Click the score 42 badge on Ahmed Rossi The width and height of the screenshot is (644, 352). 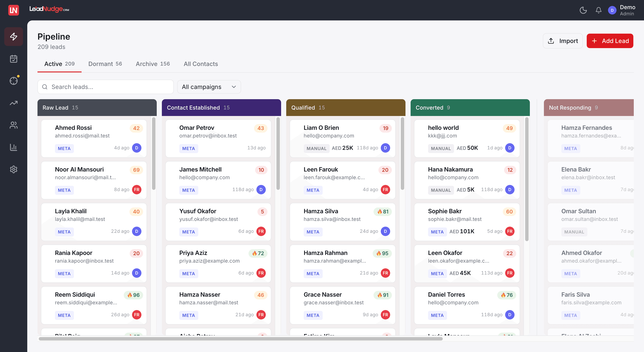[x=136, y=128]
